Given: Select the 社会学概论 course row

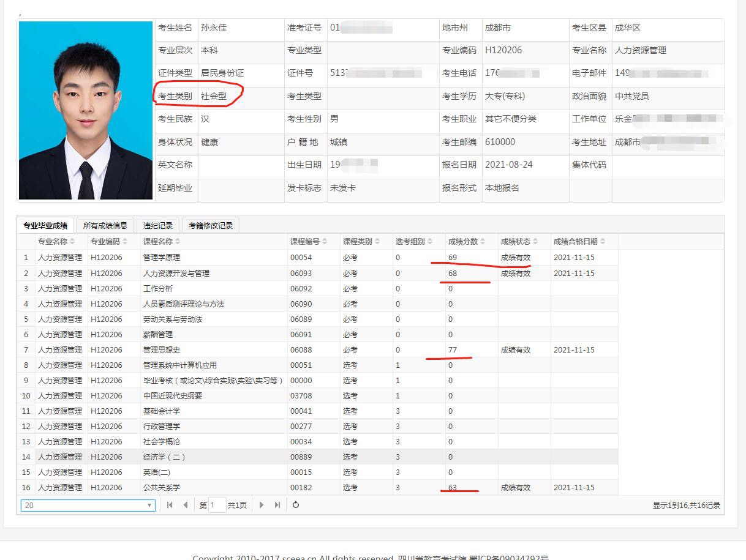Looking at the screenshot, I should point(318,441).
